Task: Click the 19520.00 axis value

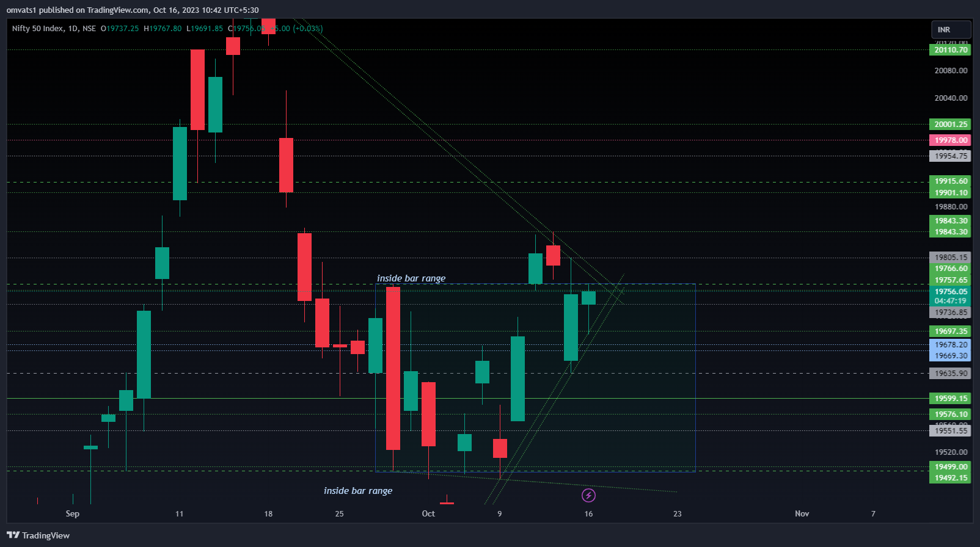Action: 951,452
